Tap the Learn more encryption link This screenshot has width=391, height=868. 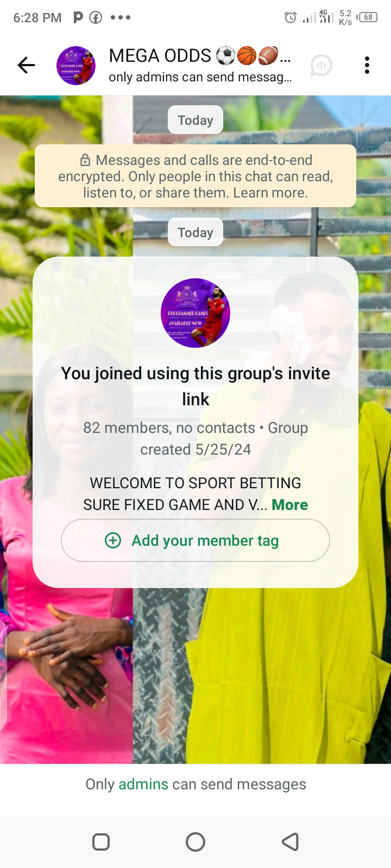click(x=270, y=193)
